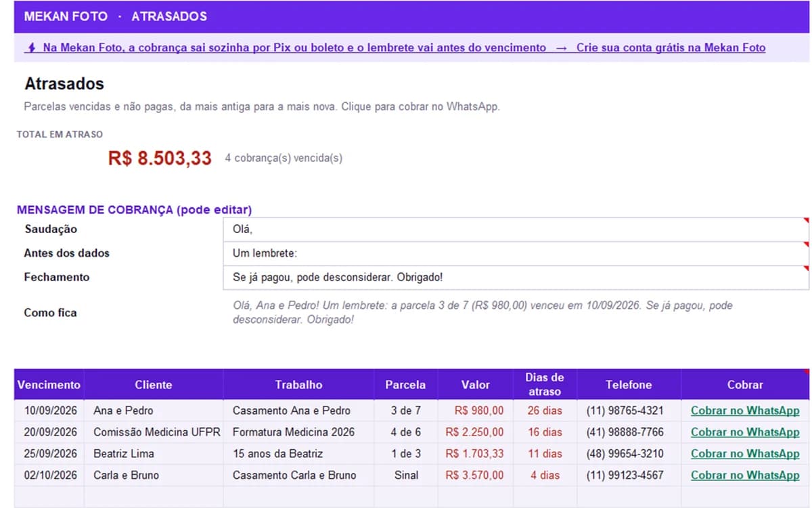812x508 pixels.
Task: Select overdue cell '26 dias'
Action: click(x=545, y=410)
